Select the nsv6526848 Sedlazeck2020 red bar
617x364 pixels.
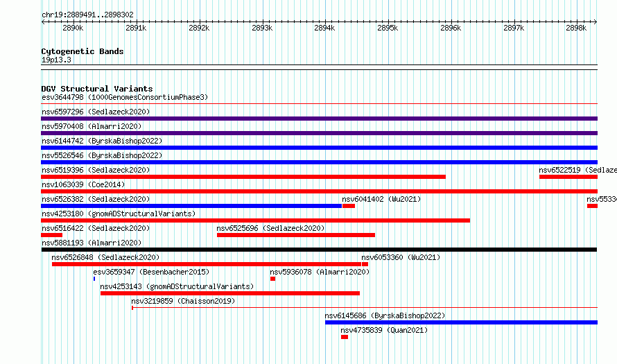tap(207, 264)
